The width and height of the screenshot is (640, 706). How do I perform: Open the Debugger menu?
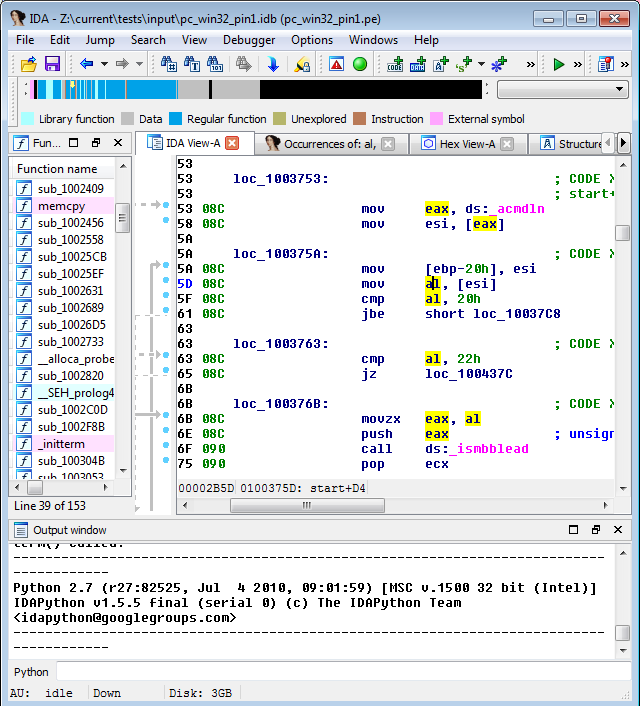pyautogui.click(x=249, y=40)
